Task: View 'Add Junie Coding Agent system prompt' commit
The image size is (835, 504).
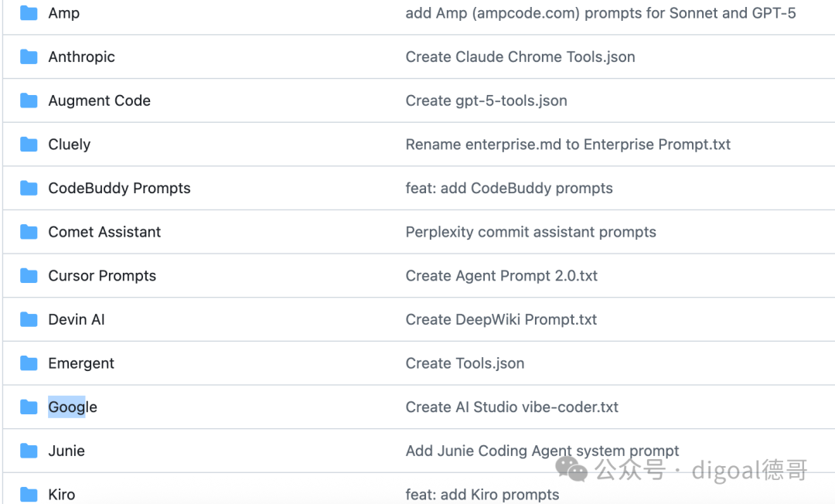Action: pyautogui.click(x=542, y=451)
